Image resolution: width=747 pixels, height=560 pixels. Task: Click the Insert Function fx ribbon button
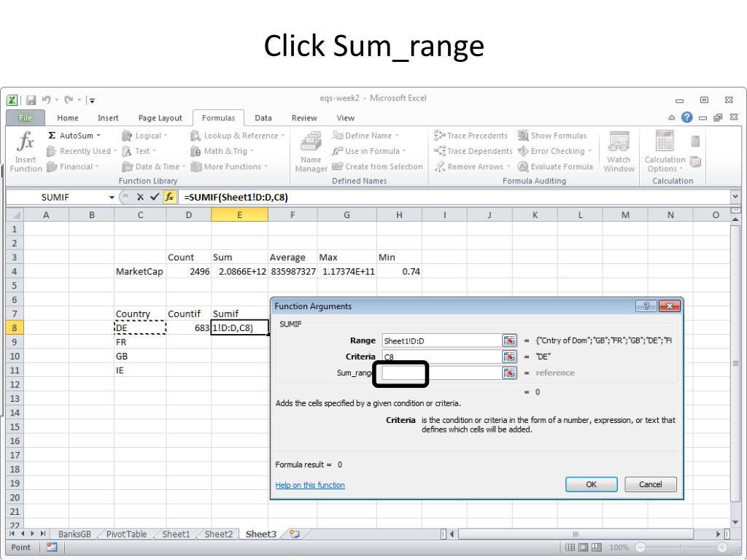[x=26, y=152]
